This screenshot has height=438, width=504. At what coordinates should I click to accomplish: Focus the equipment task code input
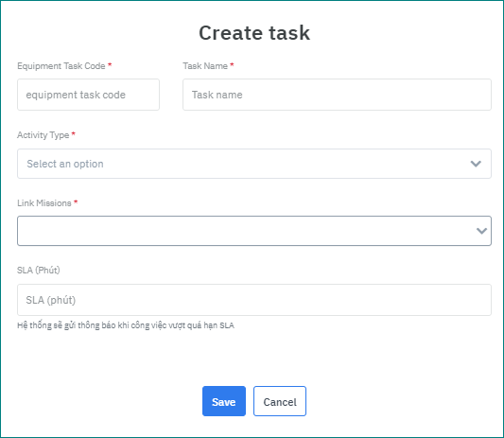click(x=88, y=95)
